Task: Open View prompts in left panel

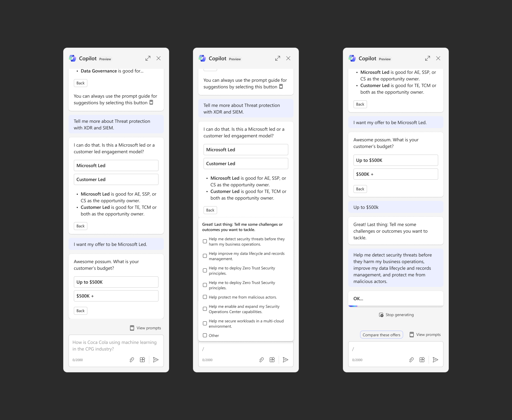Action: (x=146, y=328)
